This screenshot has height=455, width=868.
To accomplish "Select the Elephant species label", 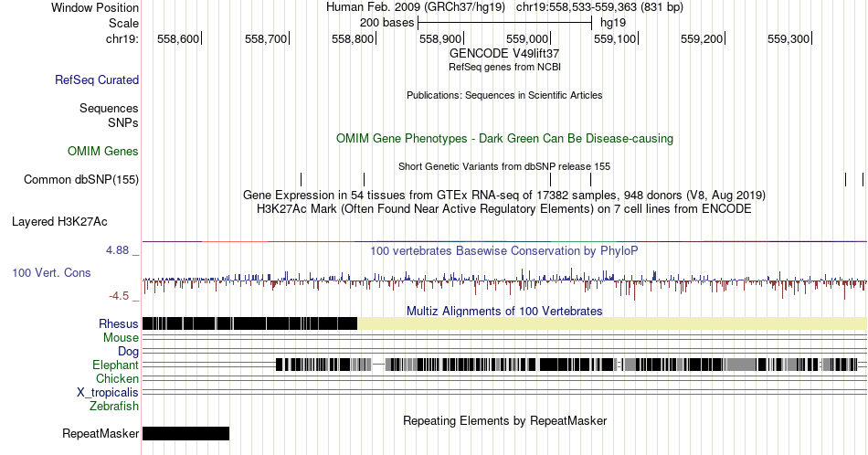I will pos(116,365).
